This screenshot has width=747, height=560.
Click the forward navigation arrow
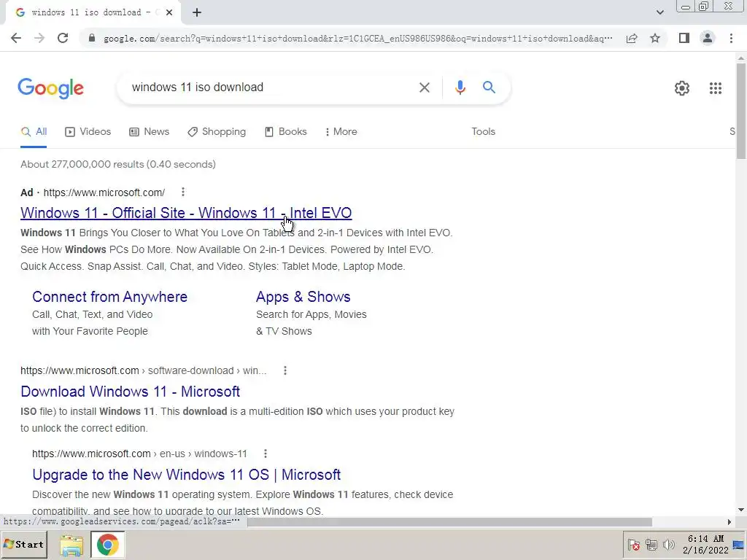click(39, 38)
